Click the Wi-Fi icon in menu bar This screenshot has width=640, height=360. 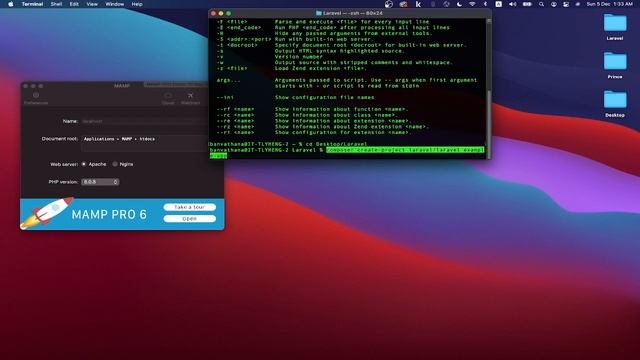click(472, 4)
